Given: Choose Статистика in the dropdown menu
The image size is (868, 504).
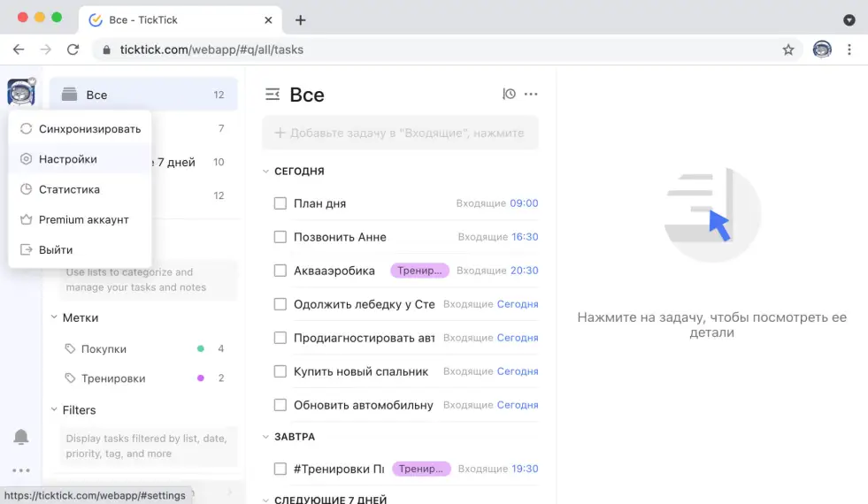Looking at the screenshot, I should click(x=69, y=189).
